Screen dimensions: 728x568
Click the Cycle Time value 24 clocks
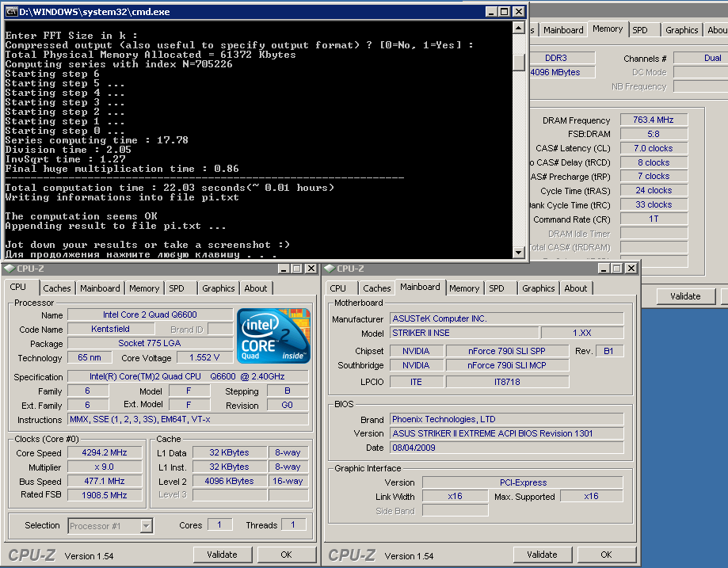(x=654, y=190)
